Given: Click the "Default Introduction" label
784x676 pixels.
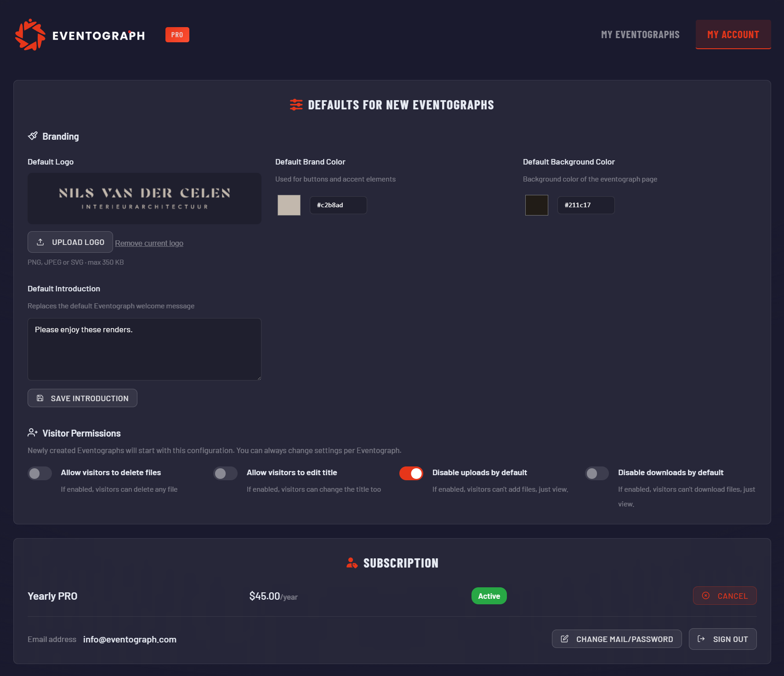Looking at the screenshot, I should pyautogui.click(x=64, y=289).
